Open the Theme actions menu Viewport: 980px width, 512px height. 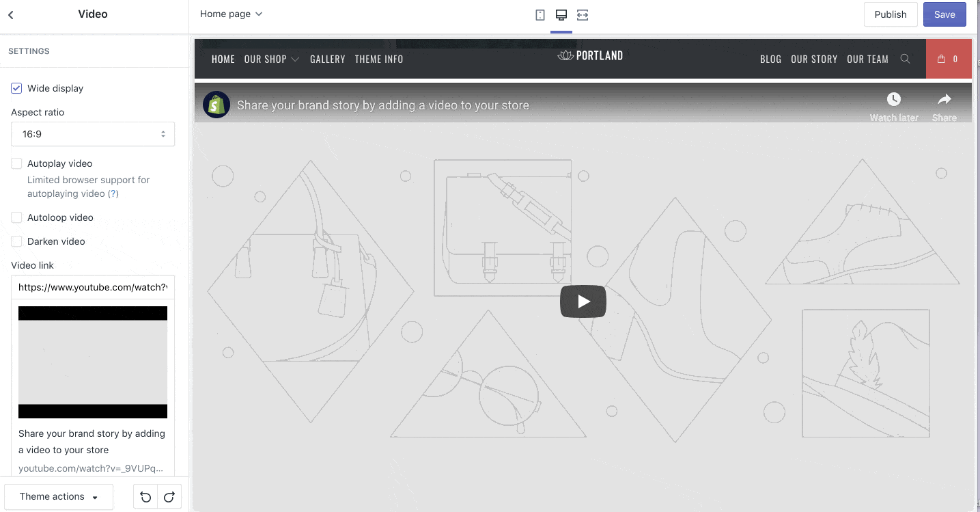(x=58, y=496)
